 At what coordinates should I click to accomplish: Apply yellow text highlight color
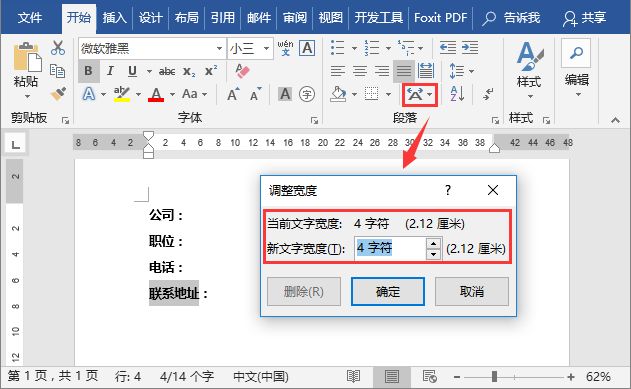[x=122, y=94]
